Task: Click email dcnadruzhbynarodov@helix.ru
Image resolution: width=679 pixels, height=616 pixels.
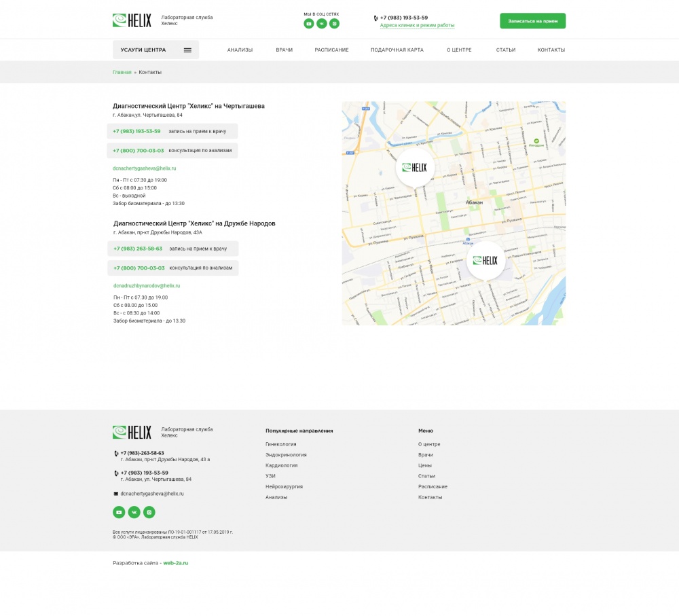Action: tap(146, 286)
